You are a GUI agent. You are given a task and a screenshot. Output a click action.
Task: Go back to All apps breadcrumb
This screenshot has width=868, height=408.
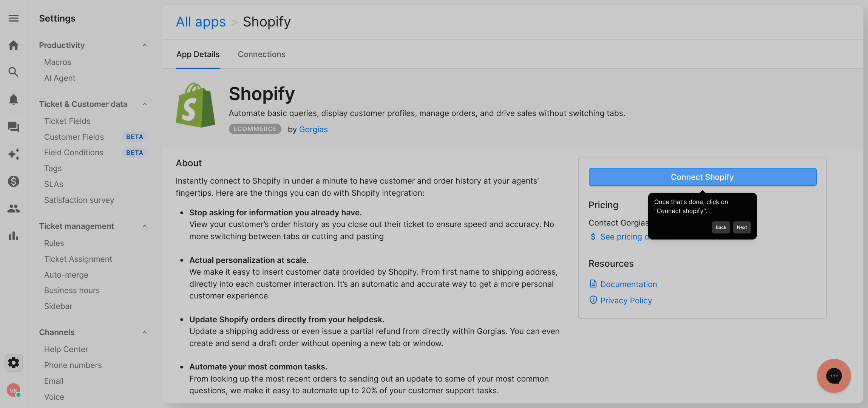(x=201, y=22)
